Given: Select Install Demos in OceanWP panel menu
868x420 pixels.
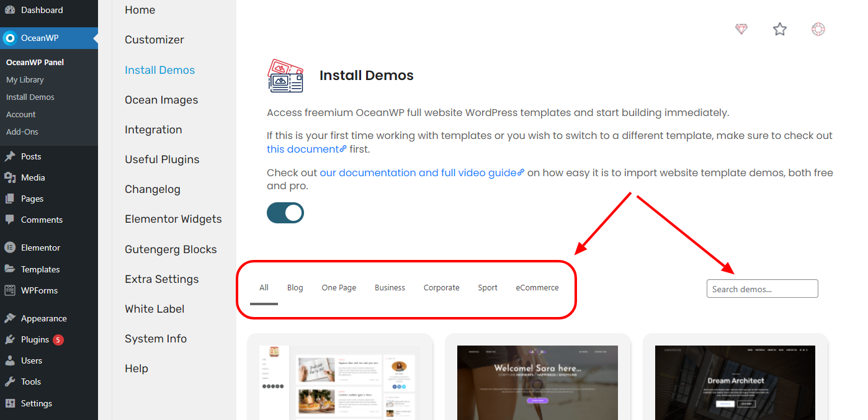Looking at the screenshot, I should [x=160, y=70].
